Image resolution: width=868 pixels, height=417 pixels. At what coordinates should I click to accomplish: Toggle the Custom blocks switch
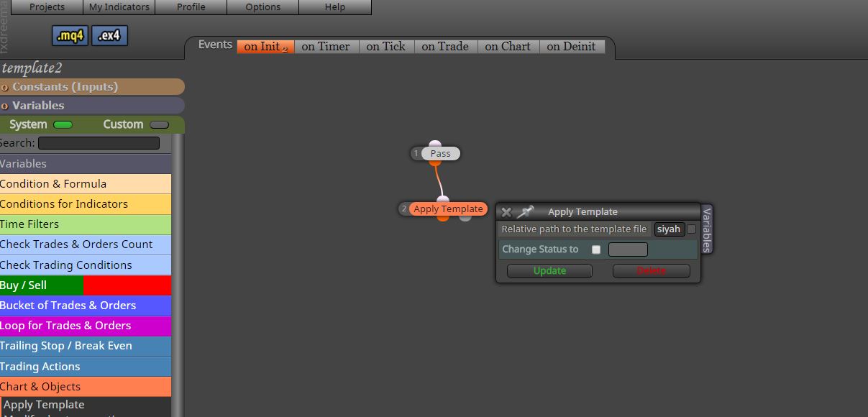pyautogui.click(x=159, y=124)
